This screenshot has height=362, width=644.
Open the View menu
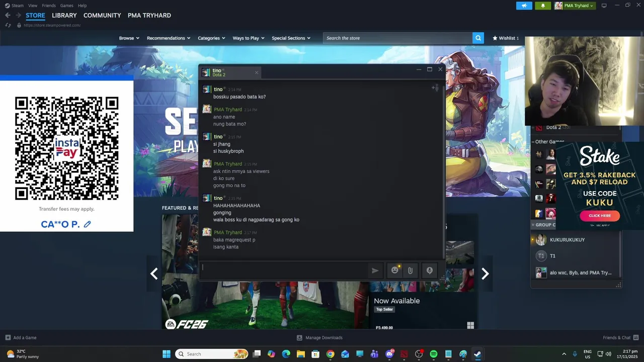pyautogui.click(x=33, y=6)
